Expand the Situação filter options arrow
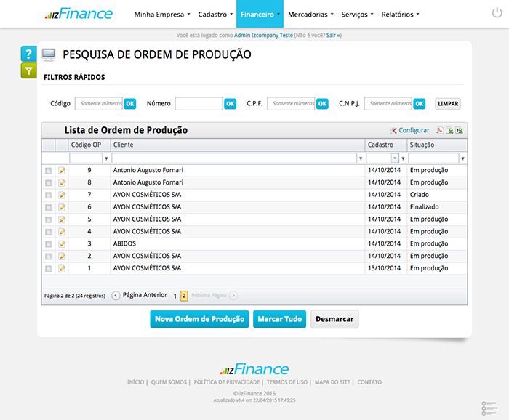Screen dimensions: 509x420 click(x=463, y=158)
